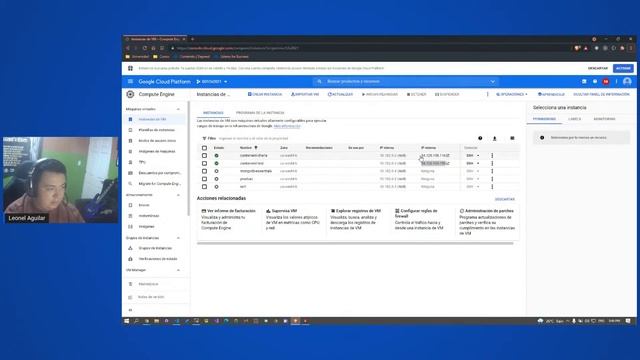Click the search magnifier icon in the top bar
Image resolution: width=640 pixels, height=360 pixels.
click(x=320, y=82)
